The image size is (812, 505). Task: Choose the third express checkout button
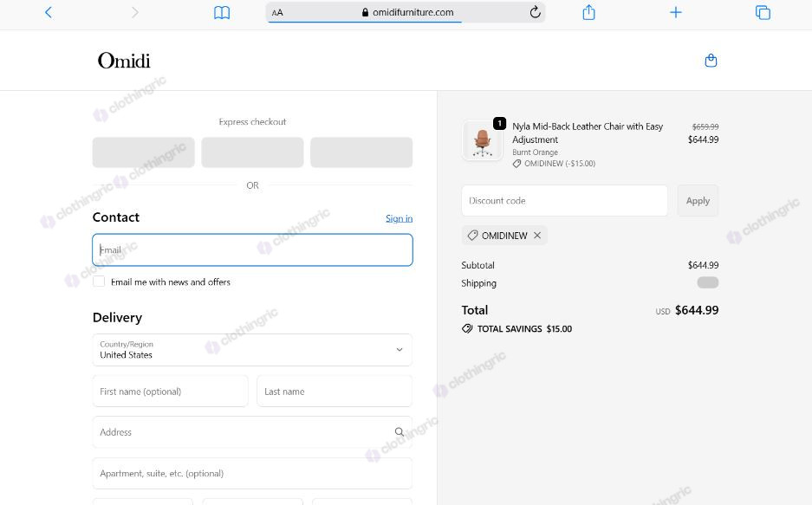tap(361, 152)
